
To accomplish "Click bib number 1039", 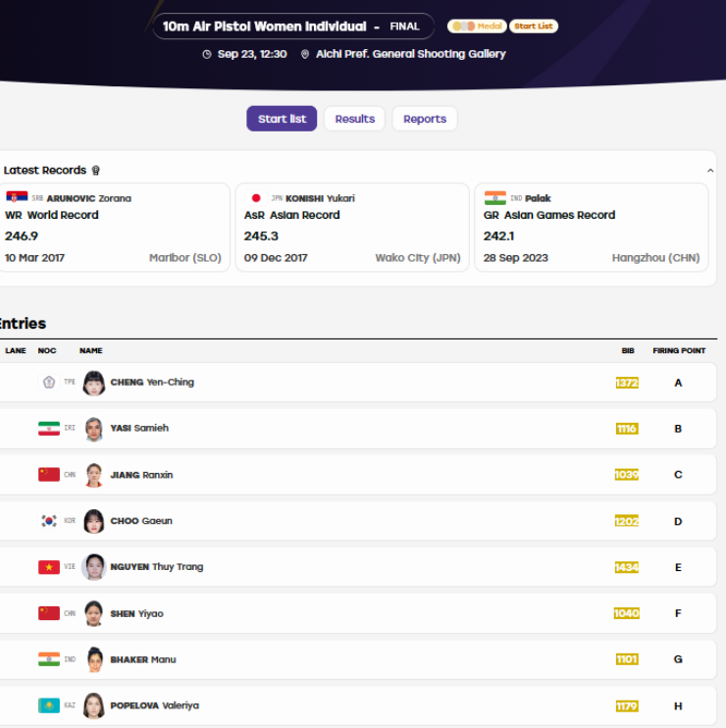I will pyautogui.click(x=627, y=475).
